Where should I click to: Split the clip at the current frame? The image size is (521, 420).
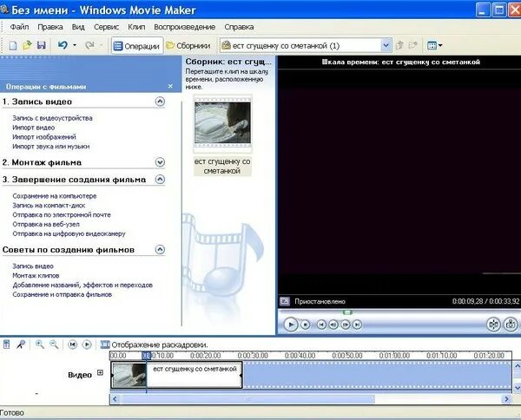493,325
